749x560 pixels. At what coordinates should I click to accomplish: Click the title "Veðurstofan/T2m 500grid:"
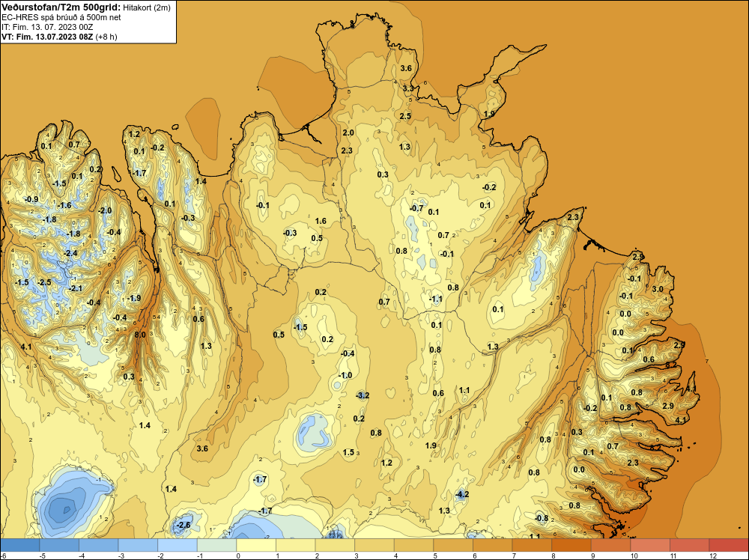pyautogui.click(x=61, y=7)
